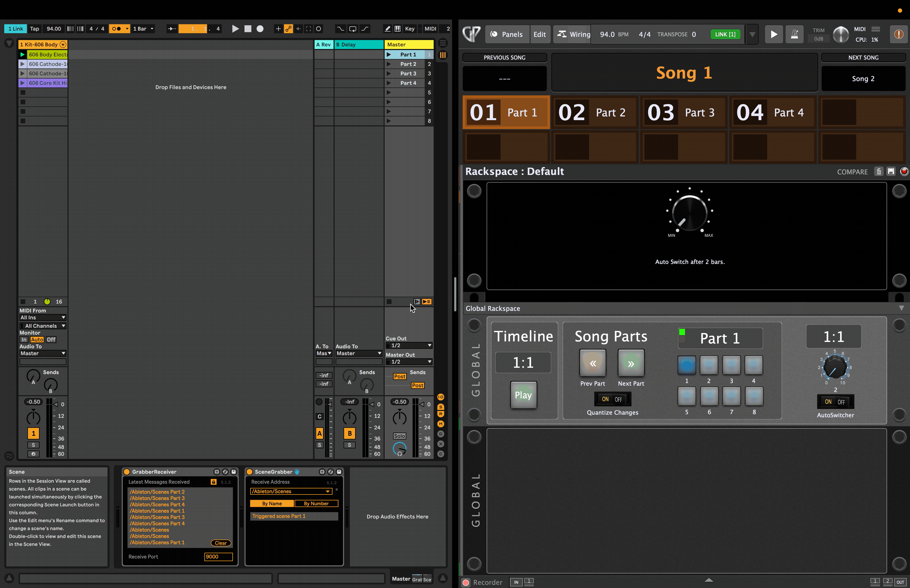This screenshot has width=910, height=588.
Task: Open All Channels dropdown
Action: click(x=43, y=326)
